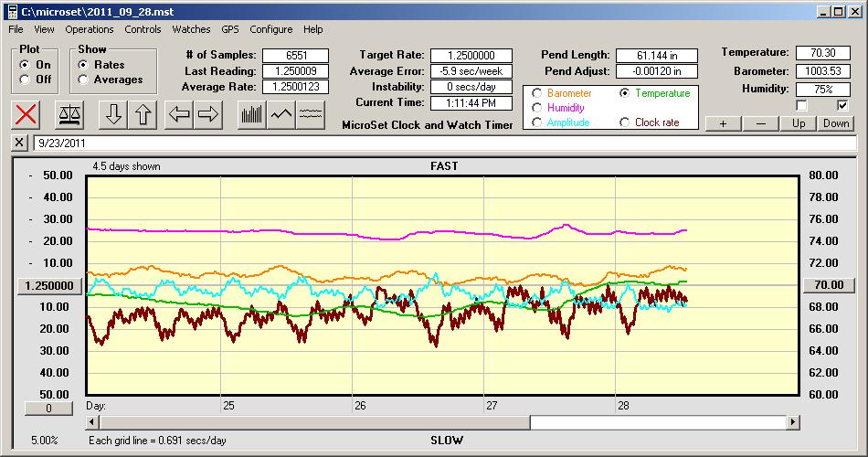Click the up arrow toolbar button
The image size is (868, 457).
coord(143,114)
